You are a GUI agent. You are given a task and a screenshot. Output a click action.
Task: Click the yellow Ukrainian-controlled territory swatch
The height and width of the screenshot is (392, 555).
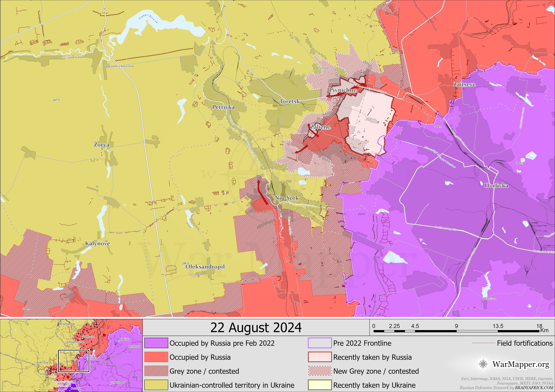point(156,385)
